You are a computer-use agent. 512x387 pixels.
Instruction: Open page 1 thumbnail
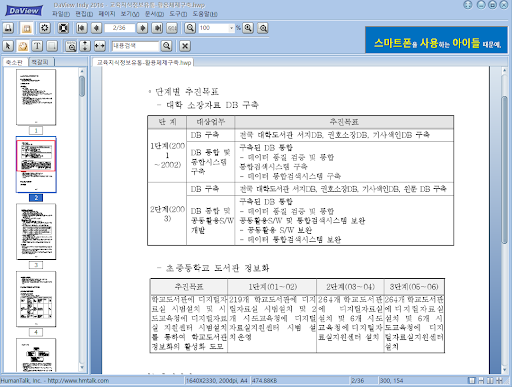36,97
